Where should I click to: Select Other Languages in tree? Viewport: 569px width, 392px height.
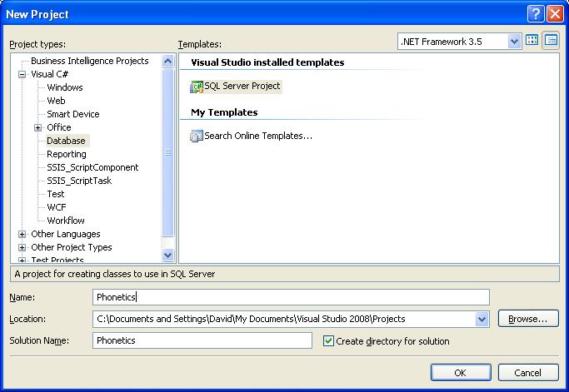(x=66, y=234)
